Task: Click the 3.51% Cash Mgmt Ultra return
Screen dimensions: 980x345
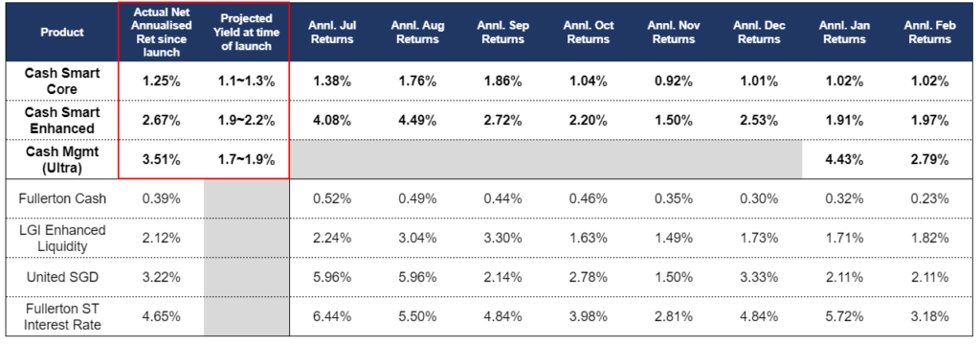Action: (161, 160)
